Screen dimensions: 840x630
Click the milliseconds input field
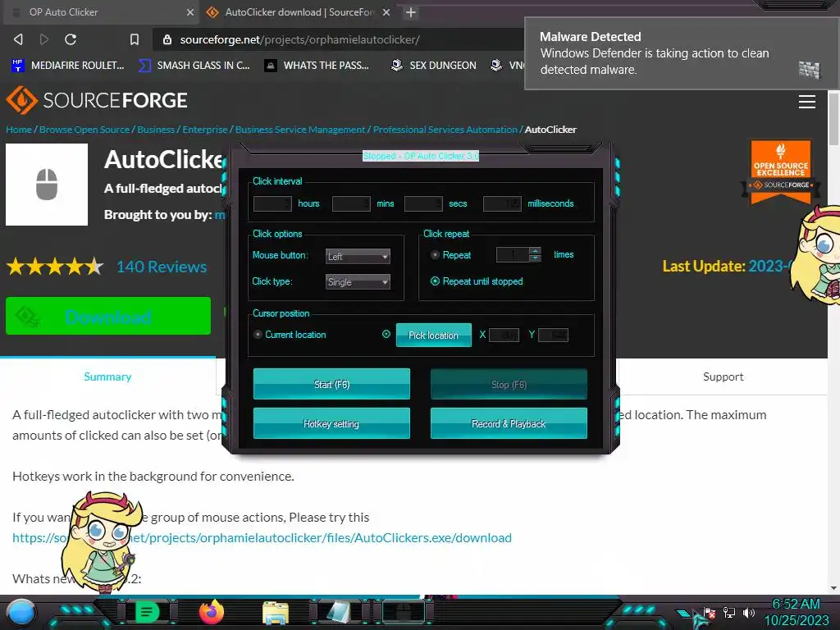click(503, 203)
